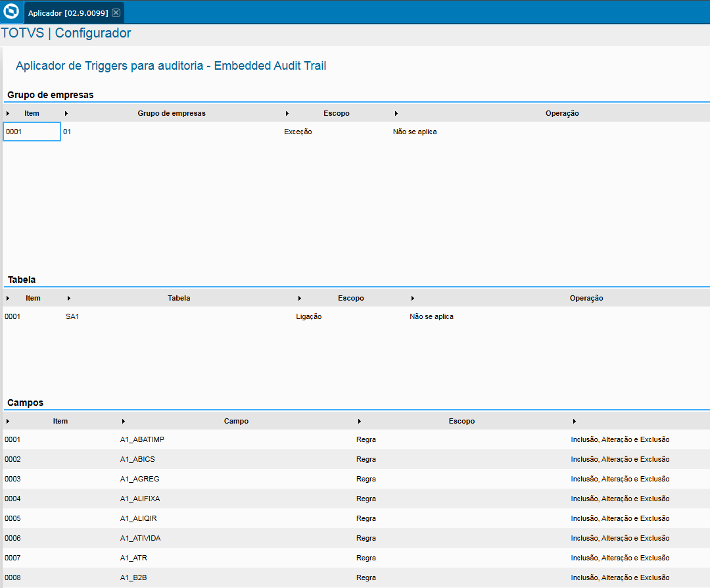Image resolution: width=710 pixels, height=588 pixels.
Task: Select field A1_ABICS
Action: coord(137,459)
